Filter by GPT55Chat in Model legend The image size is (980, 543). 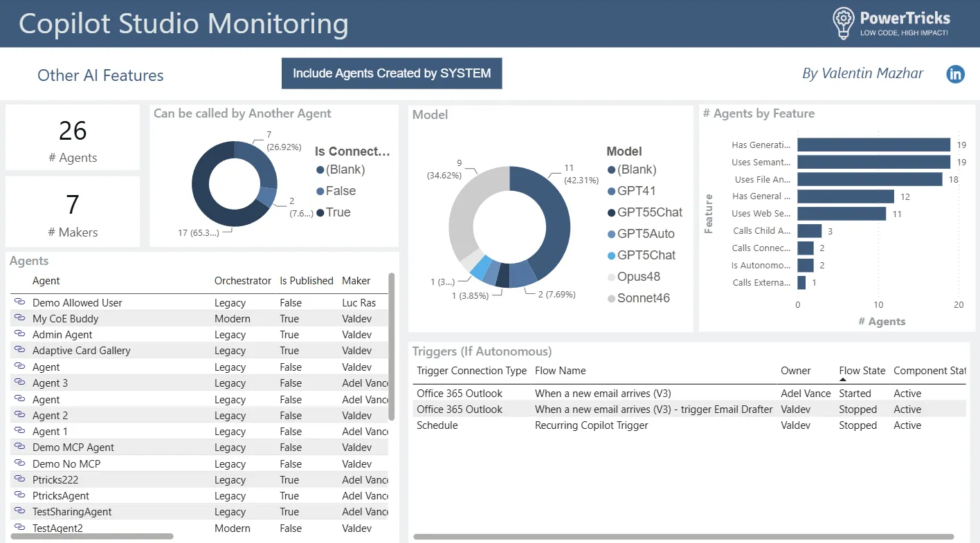[644, 212]
